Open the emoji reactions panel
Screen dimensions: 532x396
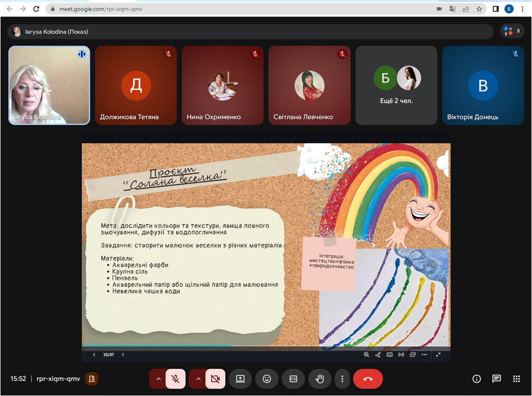[x=267, y=379]
